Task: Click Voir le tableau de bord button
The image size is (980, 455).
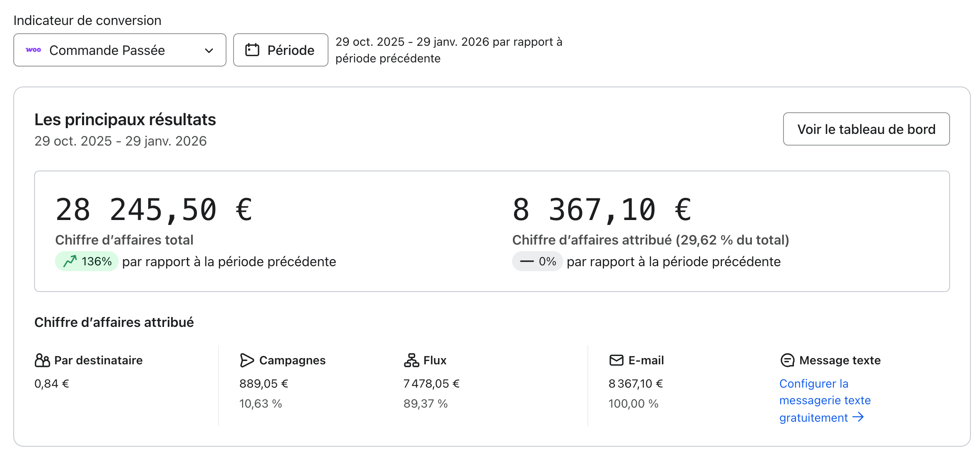Action: point(866,129)
